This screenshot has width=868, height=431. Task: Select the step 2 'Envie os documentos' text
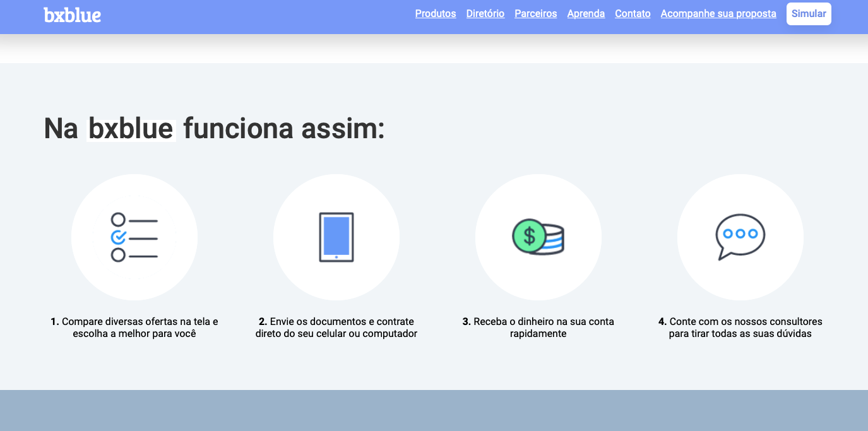[336, 328]
